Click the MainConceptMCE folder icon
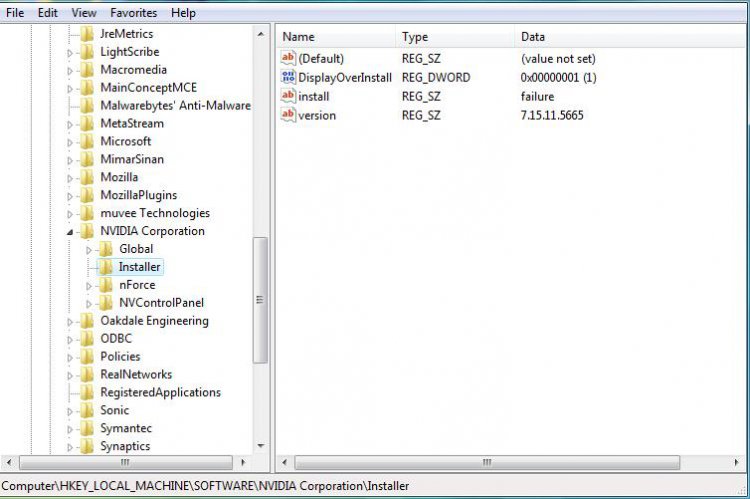 tap(87, 88)
